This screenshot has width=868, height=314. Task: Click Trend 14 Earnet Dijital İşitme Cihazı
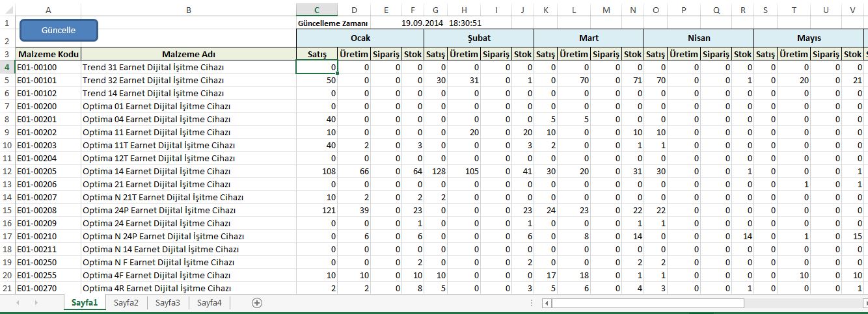coord(189,93)
